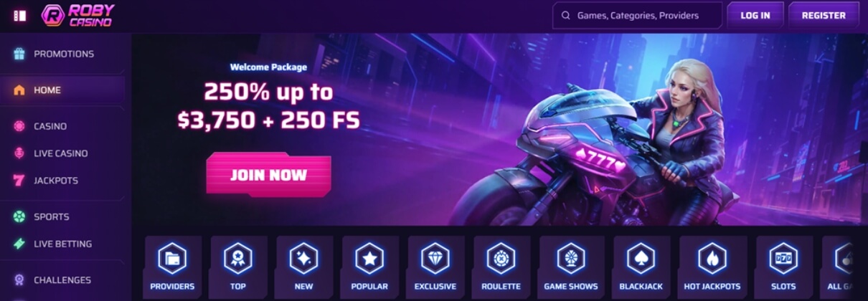Open the Game Shows category icon
Image resolution: width=868 pixels, height=301 pixels.
pyautogui.click(x=571, y=259)
